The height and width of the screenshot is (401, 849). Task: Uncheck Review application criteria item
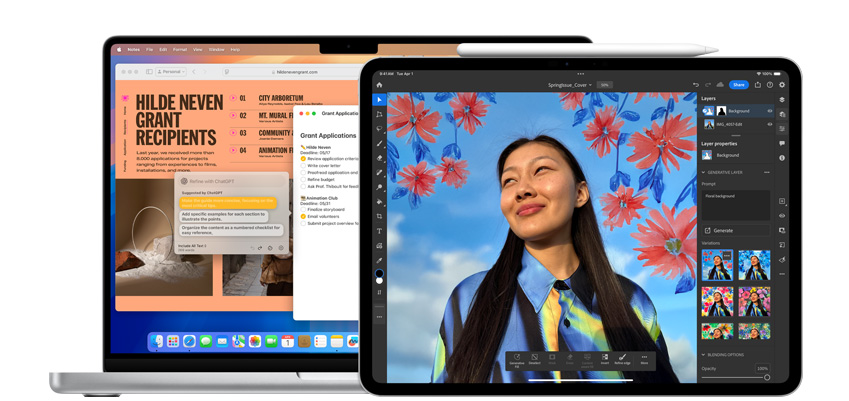(303, 159)
